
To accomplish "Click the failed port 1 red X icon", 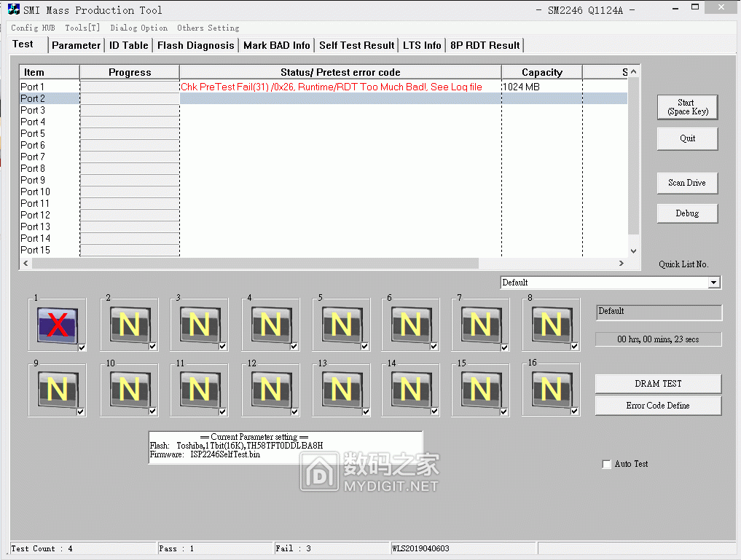I will [x=57, y=325].
